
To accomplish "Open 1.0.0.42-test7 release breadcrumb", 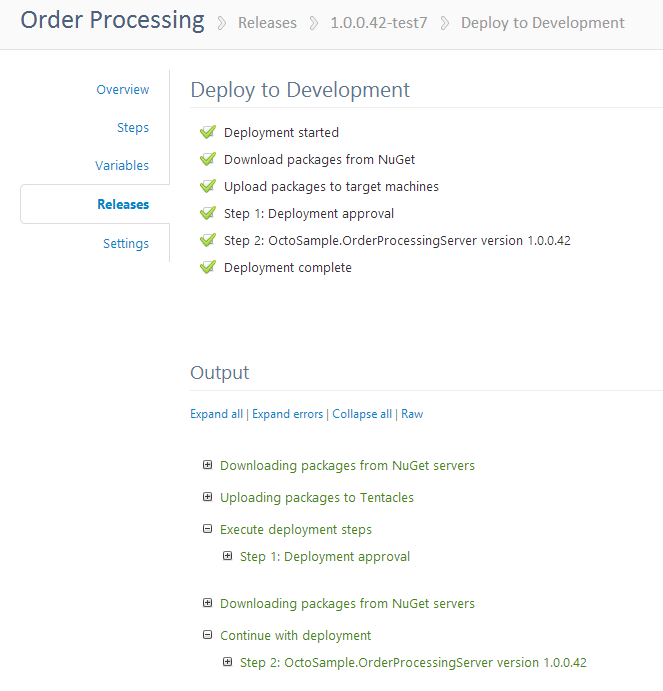I will pyautogui.click(x=378, y=23).
